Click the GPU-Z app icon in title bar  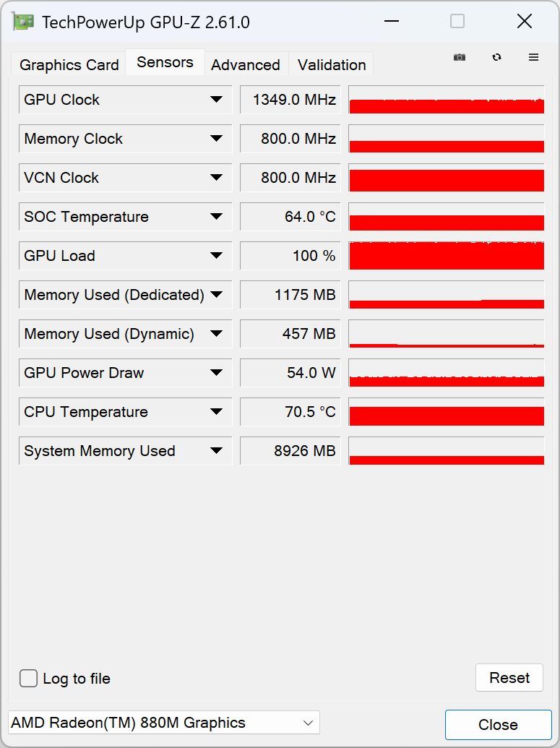tap(23, 22)
